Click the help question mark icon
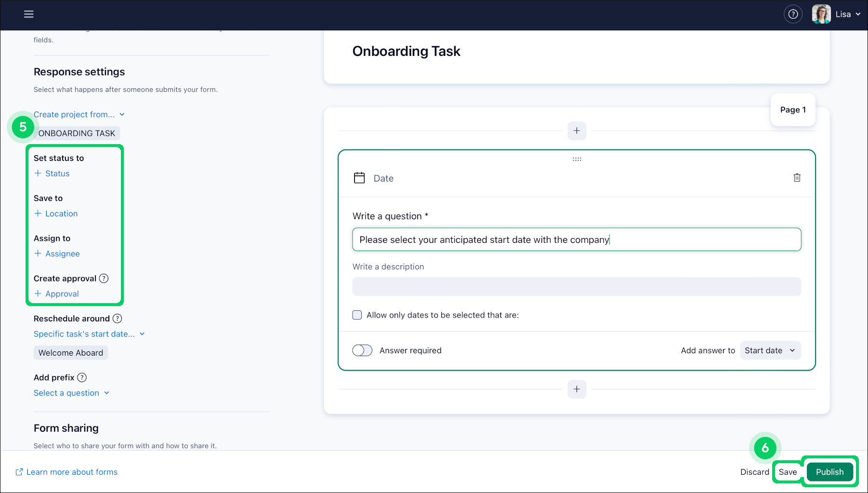Viewport: 868px width, 493px height. [793, 14]
